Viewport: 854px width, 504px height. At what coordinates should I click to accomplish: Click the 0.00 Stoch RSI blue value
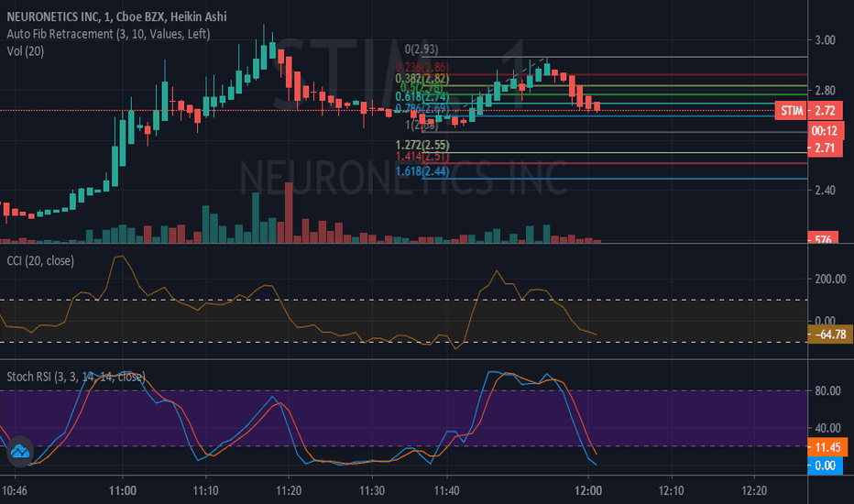825,466
